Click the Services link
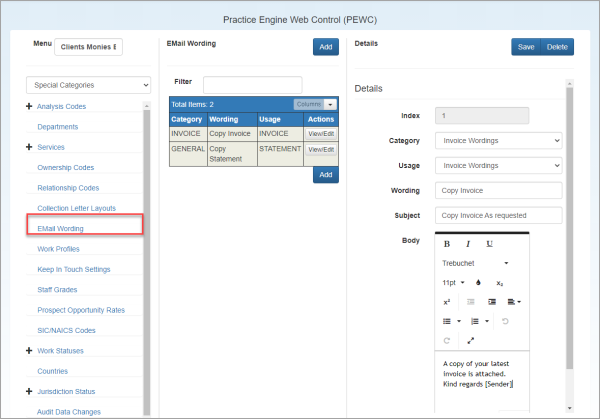The width and height of the screenshot is (600, 419). coord(51,147)
